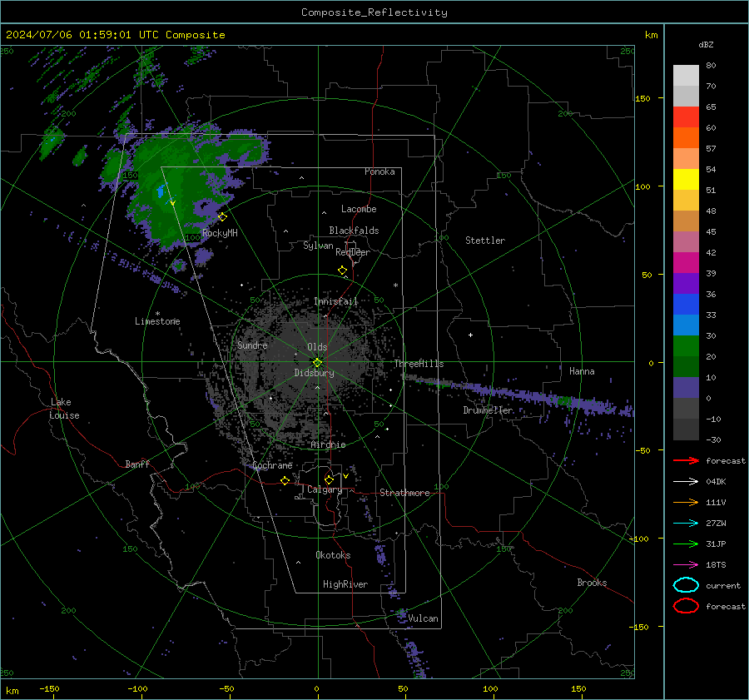749x700 pixels.
Task: Click the purple echo band near Drumheller
Action: click(x=521, y=395)
